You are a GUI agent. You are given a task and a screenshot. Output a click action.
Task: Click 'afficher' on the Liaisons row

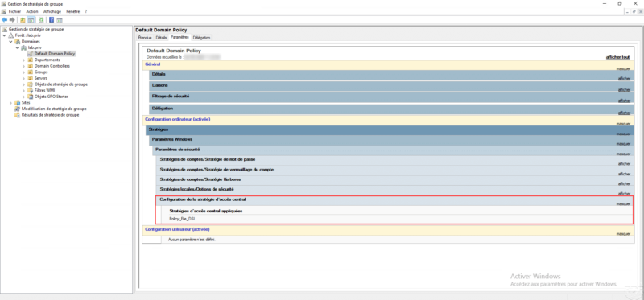point(625,89)
